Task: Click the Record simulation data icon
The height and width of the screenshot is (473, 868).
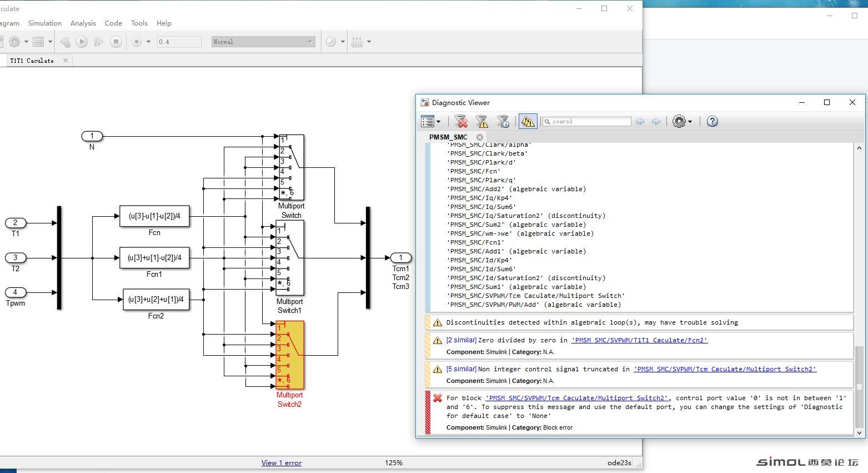Action: pyautogui.click(x=137, y=42)
